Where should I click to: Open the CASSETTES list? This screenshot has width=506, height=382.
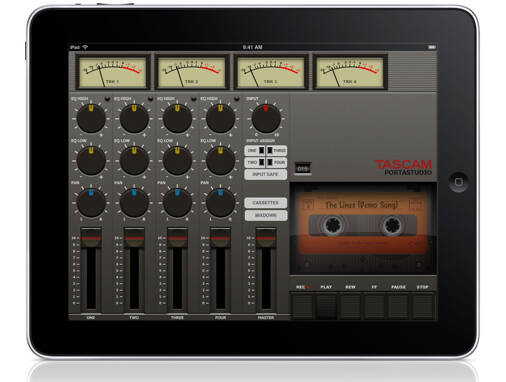pyautogui.click(x=266, y=203)
